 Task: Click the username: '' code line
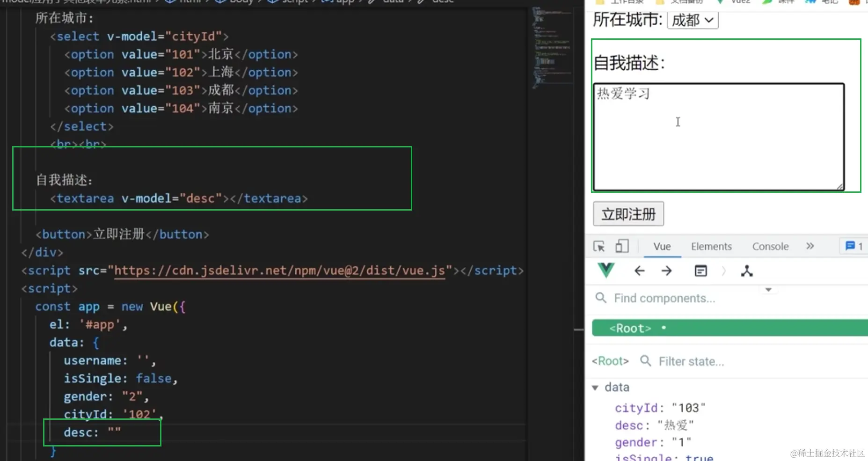click(109, 360)
